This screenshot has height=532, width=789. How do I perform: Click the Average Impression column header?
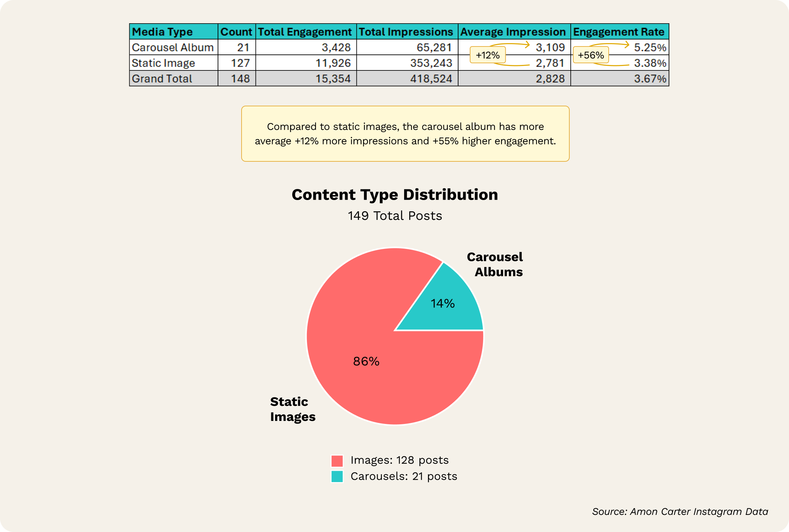click(x=514, y=32)
